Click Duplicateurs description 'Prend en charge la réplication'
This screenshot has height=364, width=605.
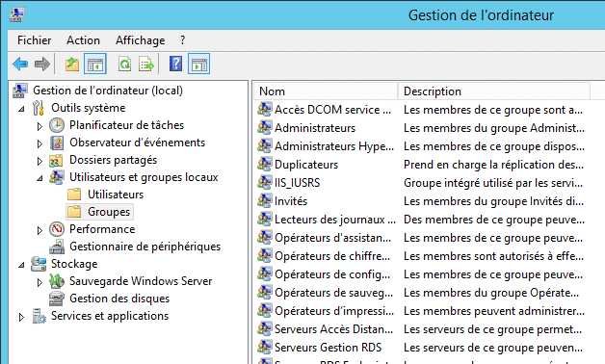[493, 165]
